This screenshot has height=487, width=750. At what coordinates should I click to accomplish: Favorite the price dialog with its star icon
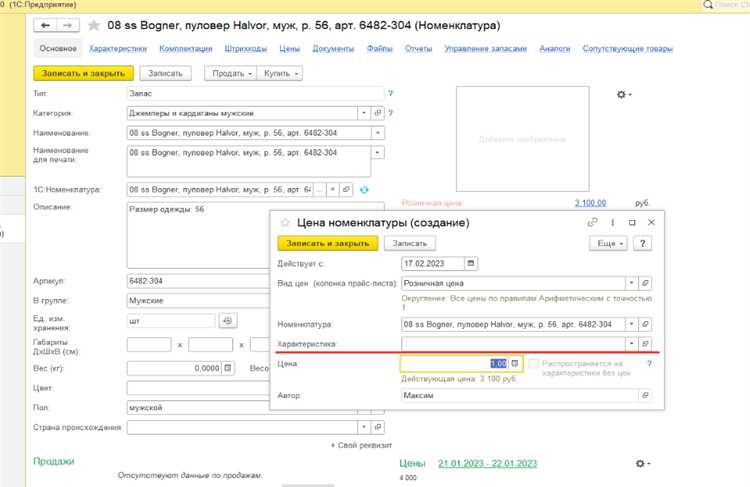[x=285, y=222]
